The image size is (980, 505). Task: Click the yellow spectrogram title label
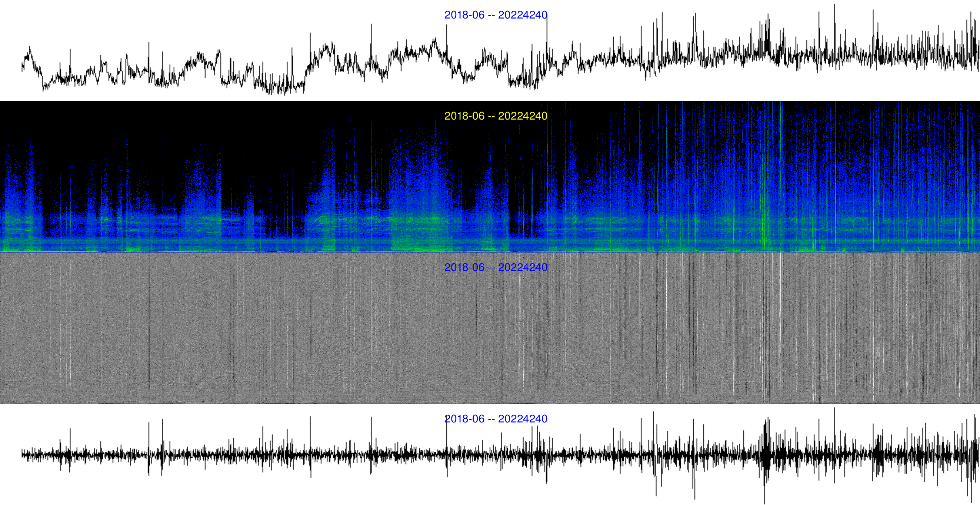click(496, 116)
